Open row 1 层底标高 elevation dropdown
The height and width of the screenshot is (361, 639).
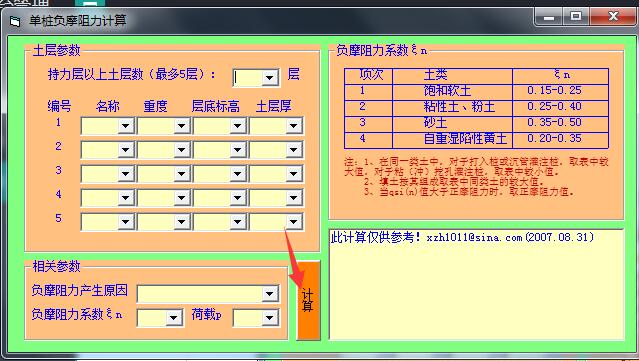pyautogui.click(x=238, y=126)
